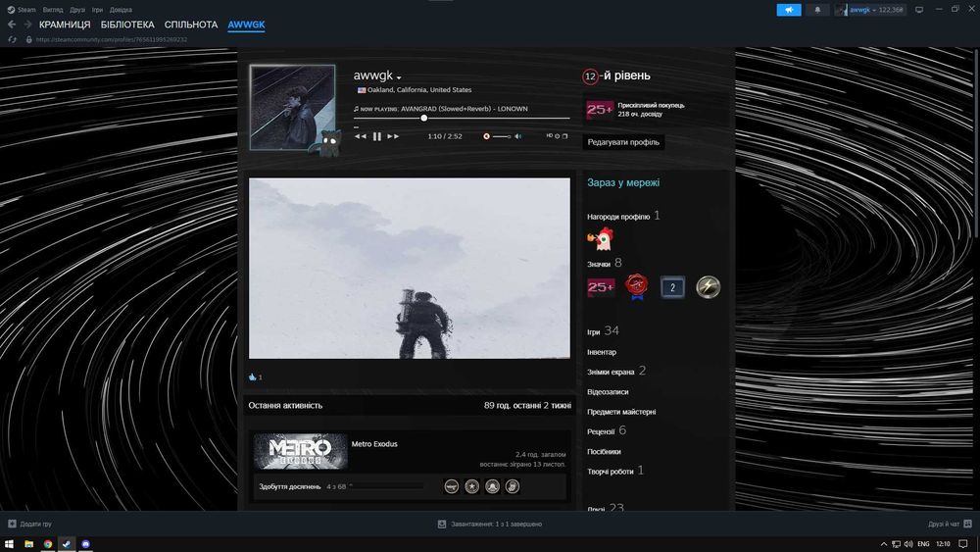
Task: Go forward with the right arrow
Action: pyautogui.click(x=27, y=25)
